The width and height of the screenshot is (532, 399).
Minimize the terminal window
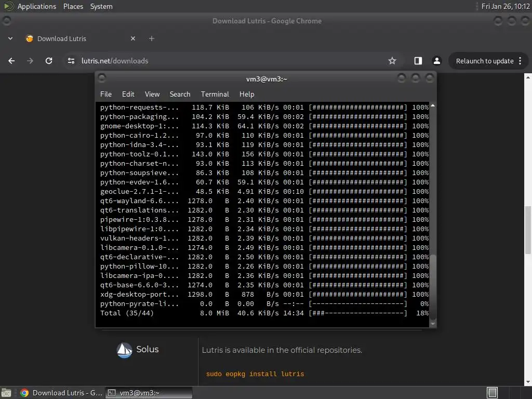pyautogui.click(x=402, y=78)
